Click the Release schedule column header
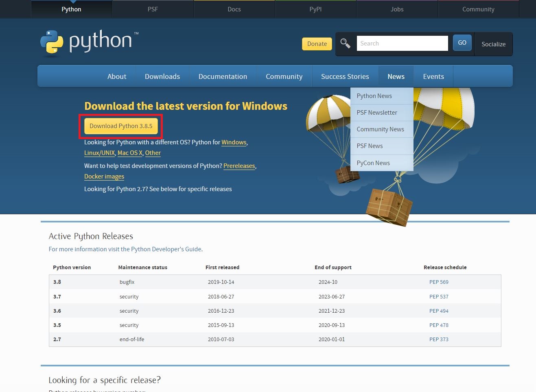Screen dimensions: 536x392 tap(445, 267)
